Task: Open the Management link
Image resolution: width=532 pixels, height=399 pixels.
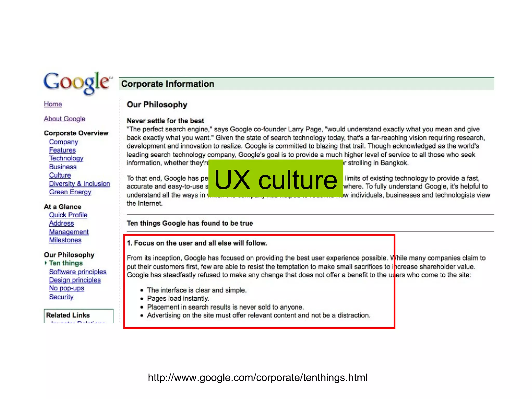Action: click(69, 232)
